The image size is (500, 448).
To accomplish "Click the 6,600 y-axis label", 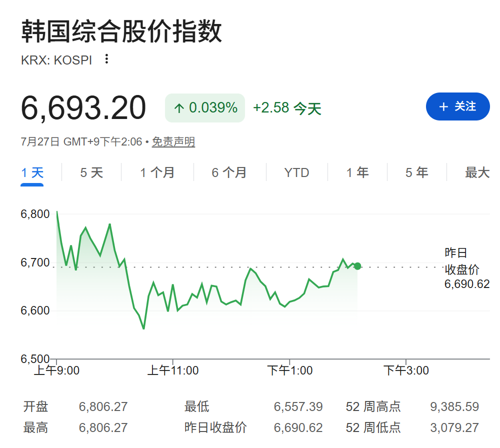I will [35, 310].
